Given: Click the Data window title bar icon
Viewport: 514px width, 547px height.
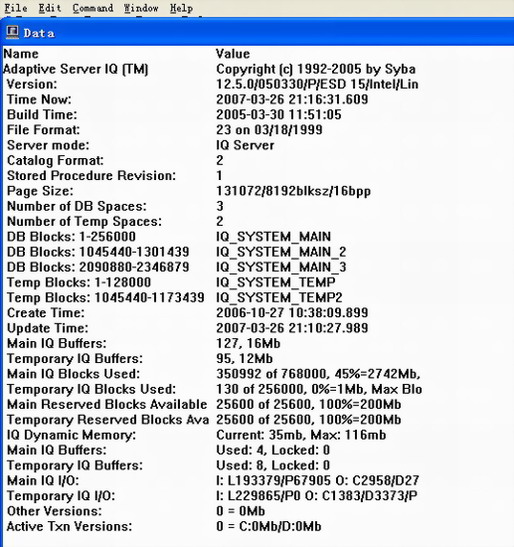Looking at the screenshot, I should tap(13, 32).
